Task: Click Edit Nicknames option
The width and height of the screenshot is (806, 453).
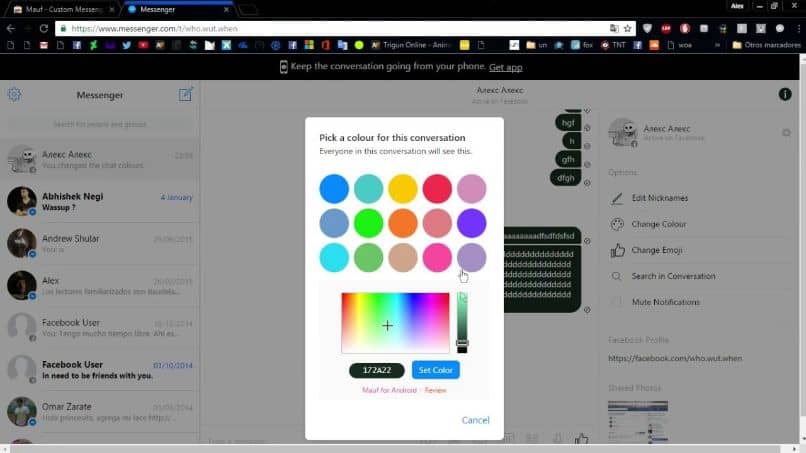Action: click(660, 198)
